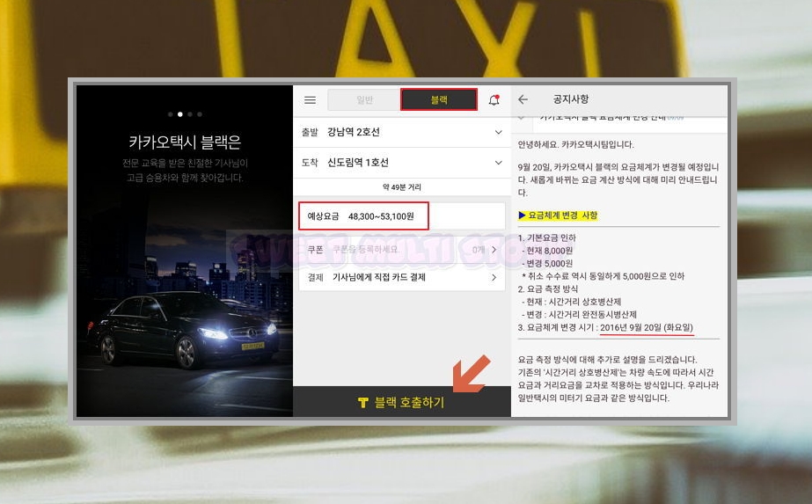Open the hamburger menu icon
Viewport: 812px width, 504px height.
point(311,100)
